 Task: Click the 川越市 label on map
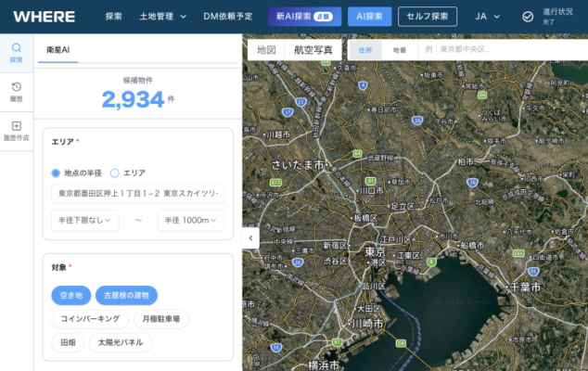278,134
